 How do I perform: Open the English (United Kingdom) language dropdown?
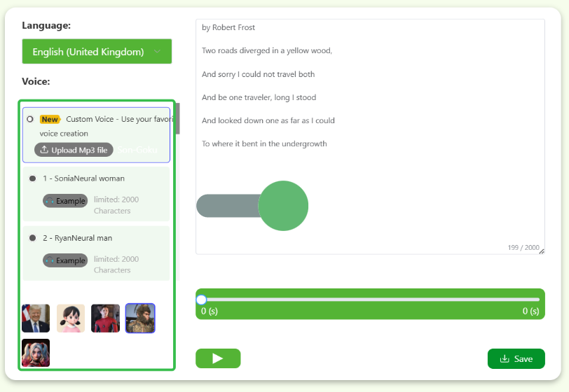pos(97,52)
